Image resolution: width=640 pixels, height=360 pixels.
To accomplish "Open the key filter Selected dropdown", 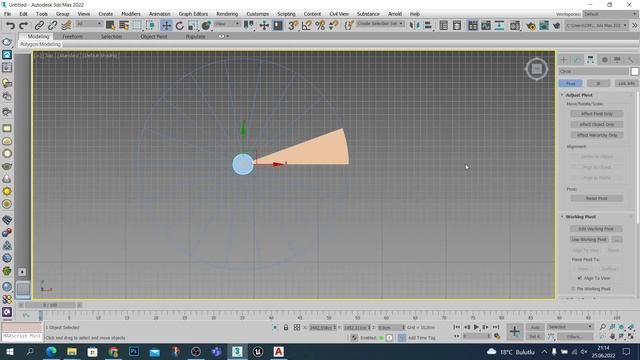I will tap(570, 327).
